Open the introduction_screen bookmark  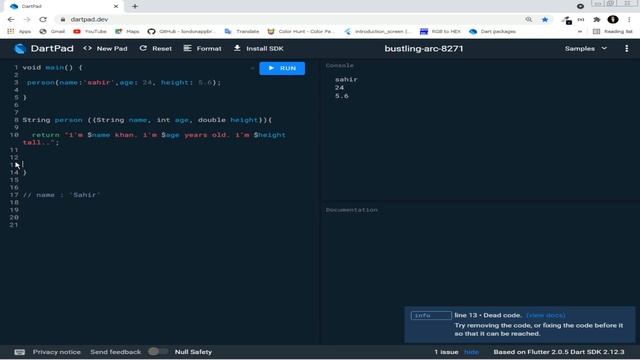coord(378,31)
